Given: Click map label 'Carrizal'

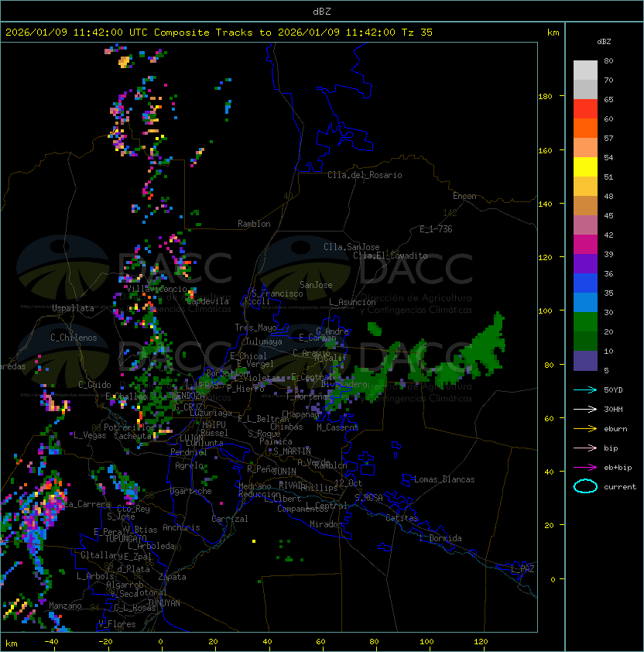Looking at the screenshot, I should [230, 519].
